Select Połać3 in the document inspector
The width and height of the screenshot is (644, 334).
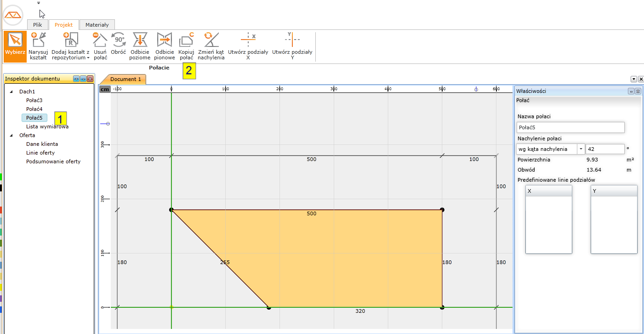pyautogui.click(x=34, y=100)
